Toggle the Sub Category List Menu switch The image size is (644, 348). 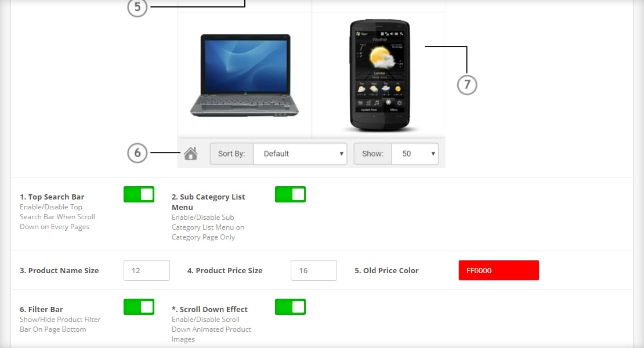290,194
